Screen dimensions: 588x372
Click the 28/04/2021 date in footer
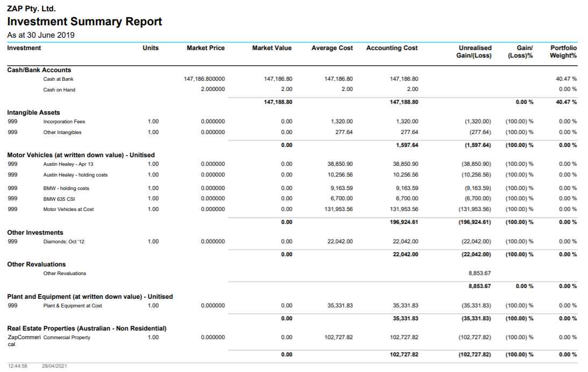pos(55,366)
